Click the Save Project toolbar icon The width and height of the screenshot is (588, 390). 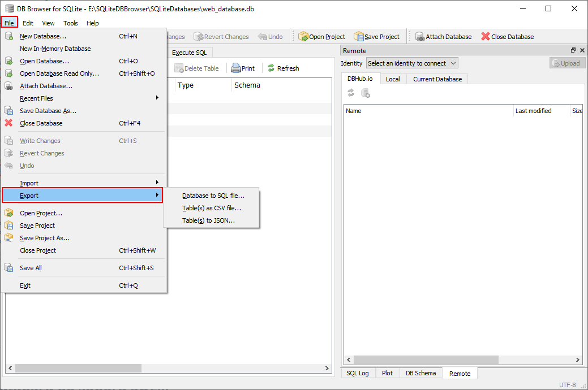[x=360, y=36]
